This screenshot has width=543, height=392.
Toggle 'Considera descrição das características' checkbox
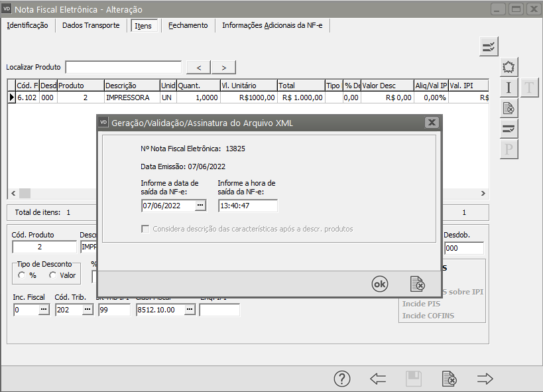145,229
